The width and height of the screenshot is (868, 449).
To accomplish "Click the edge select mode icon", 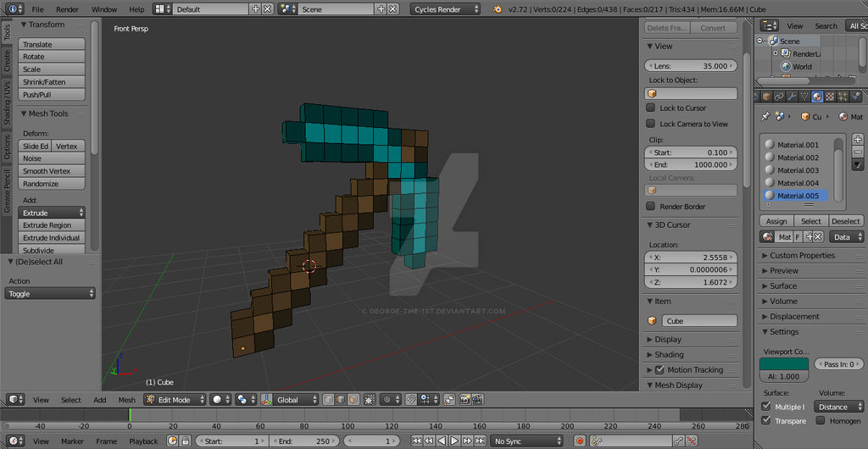I will 341,399.
